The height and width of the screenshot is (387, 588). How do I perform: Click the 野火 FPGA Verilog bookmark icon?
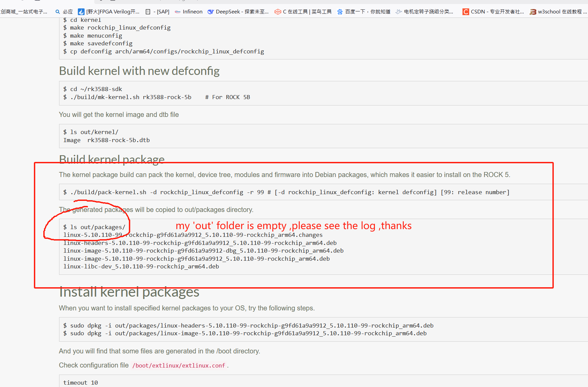click(81, 12)
